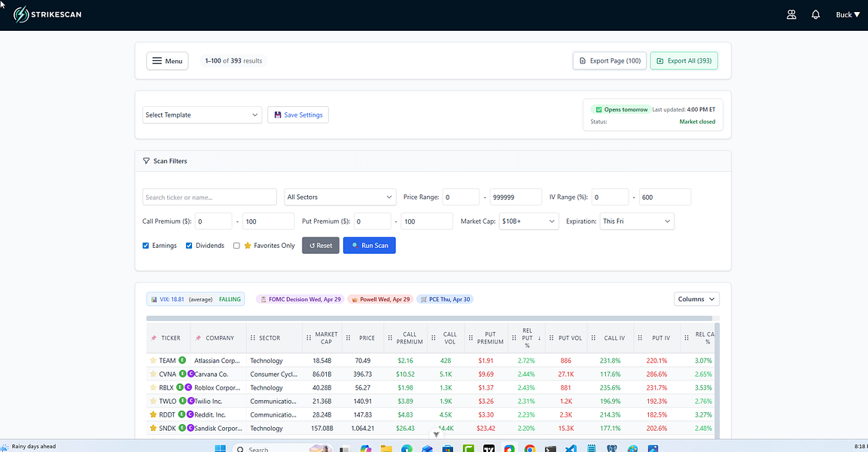Viewport: 868px width, 452px height.
Task: Uncheck the Dividends checkbox
Action: point(189,246)
